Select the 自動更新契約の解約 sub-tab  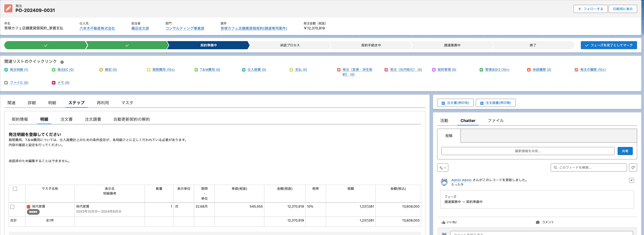[132, 119]
